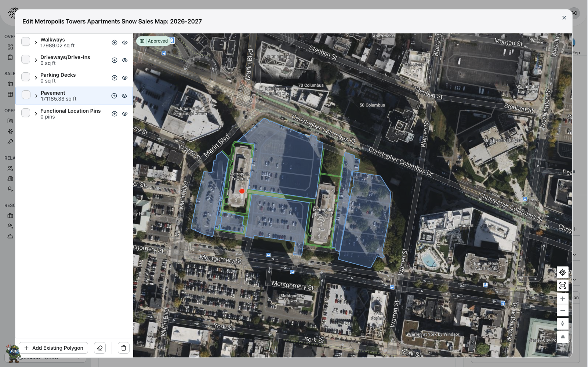This screenshot has height=367, width=588.
Task: Expand the Pavement layer chevron
Action: (x=35, y=95)
